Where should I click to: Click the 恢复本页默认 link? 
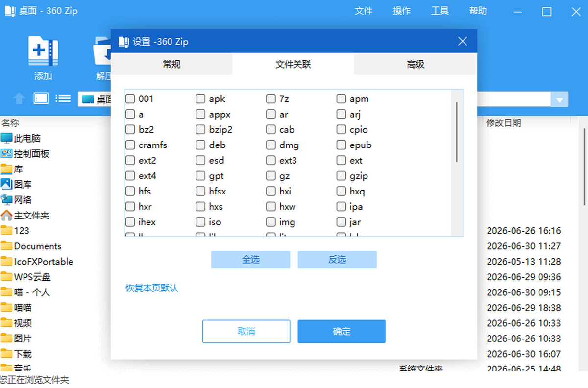point(152,288)
